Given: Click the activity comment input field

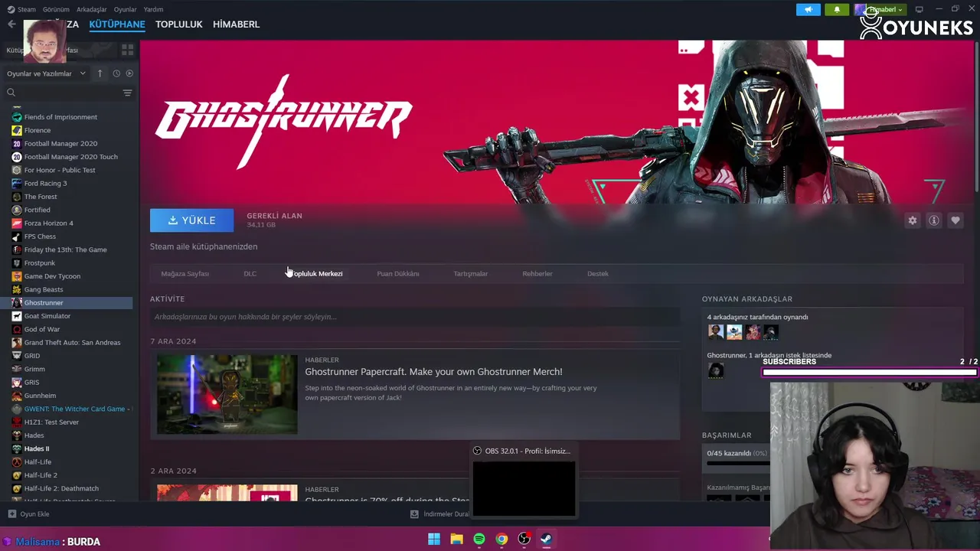Looking at the screenshot, I should click(415, 317).
